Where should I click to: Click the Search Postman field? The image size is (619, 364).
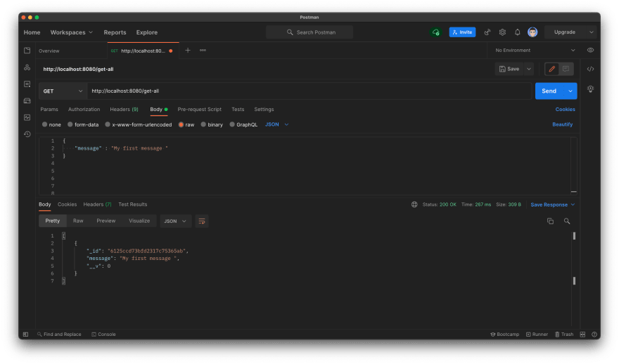[x=309, y=32]
